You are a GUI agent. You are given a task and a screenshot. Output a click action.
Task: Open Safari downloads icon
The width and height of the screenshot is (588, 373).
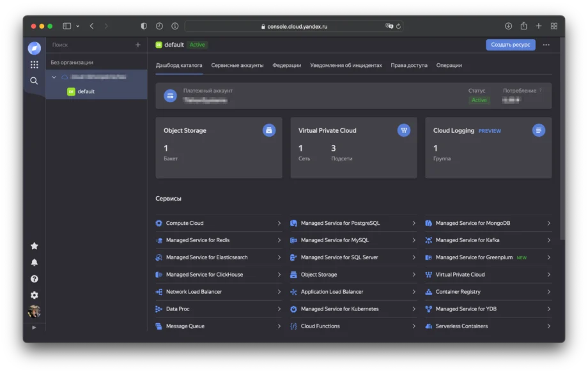tap(508, 26)
